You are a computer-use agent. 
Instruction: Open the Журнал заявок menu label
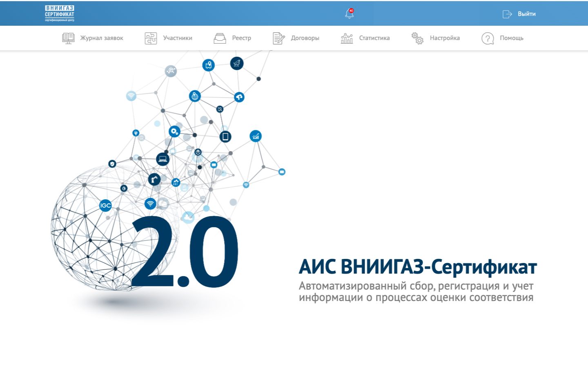coord(102,38)
